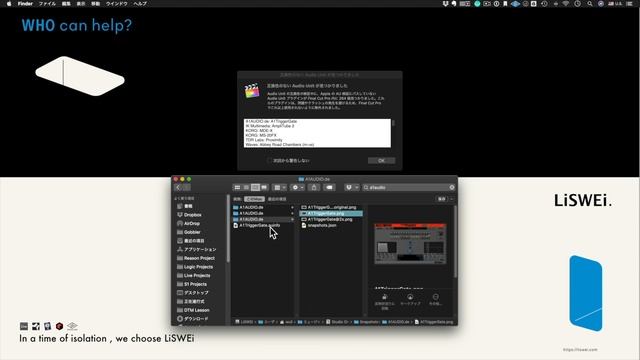The image size is (640, 360).
Task: Click the Markup quick action in preview
Action: [x=410, y=300]
